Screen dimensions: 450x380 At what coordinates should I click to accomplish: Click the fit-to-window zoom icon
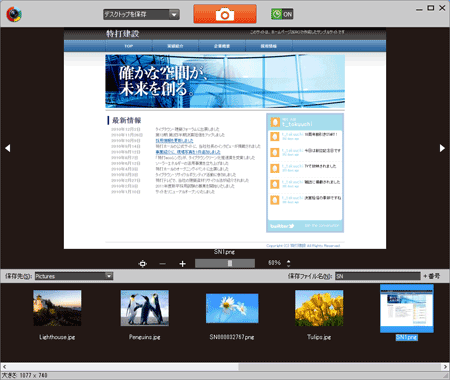[143, 264]
